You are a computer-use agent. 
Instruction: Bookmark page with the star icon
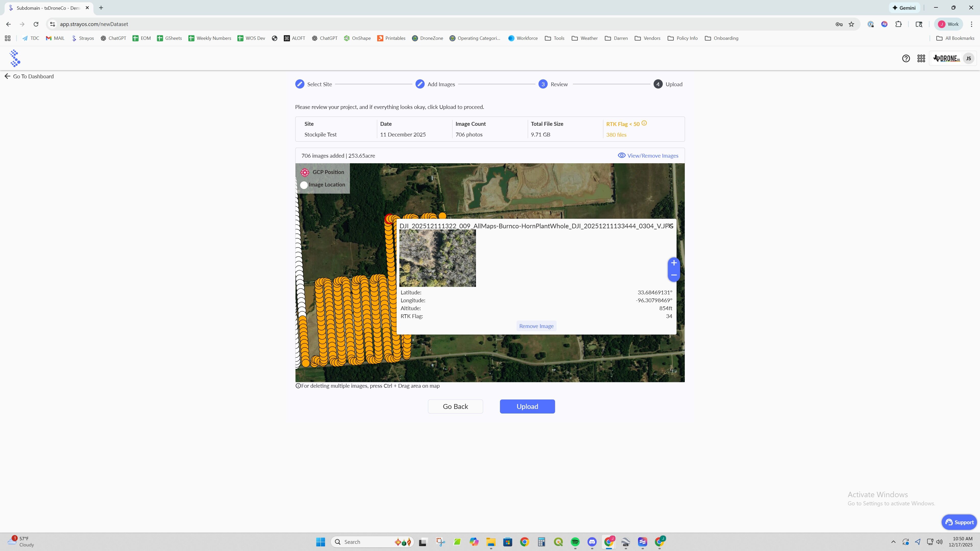(x=851, y=24)
